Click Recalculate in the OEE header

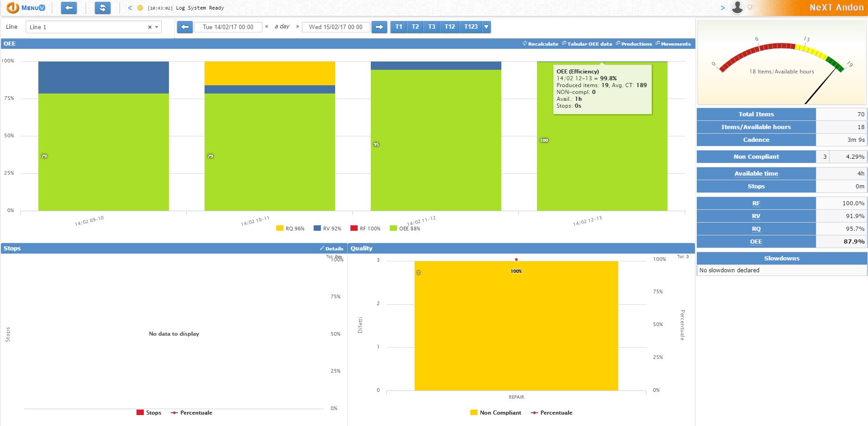point(542,44)
